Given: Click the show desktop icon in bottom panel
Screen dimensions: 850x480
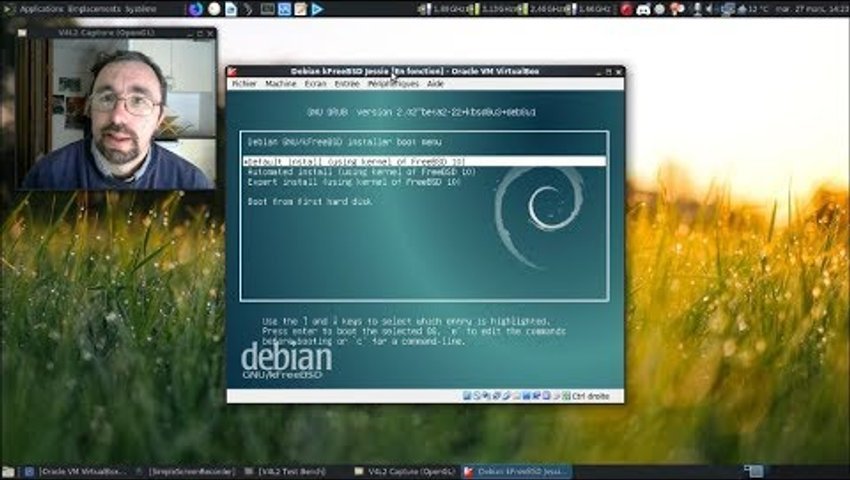Looking at the screenshot, I should click(x=8, y=471).
